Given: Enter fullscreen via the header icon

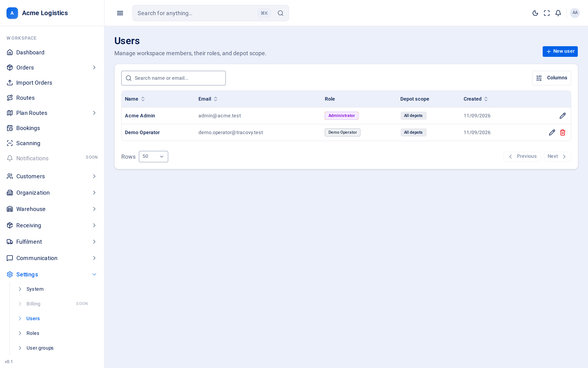Looking at the screenshot, I should coord(547,13).
